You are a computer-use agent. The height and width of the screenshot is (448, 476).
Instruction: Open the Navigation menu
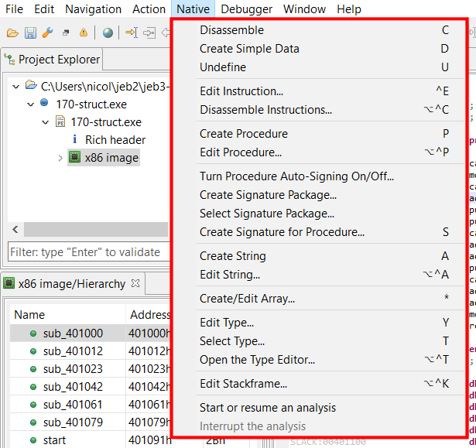click(93, 9)
